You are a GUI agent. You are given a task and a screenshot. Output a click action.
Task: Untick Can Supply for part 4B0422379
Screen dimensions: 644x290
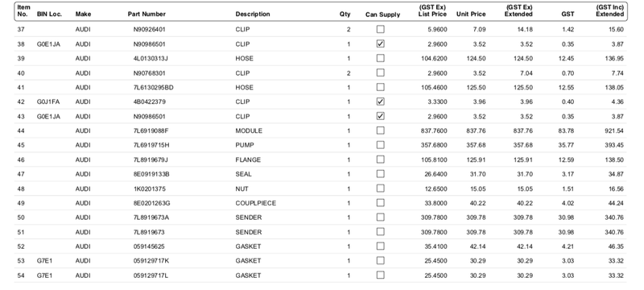381,101
